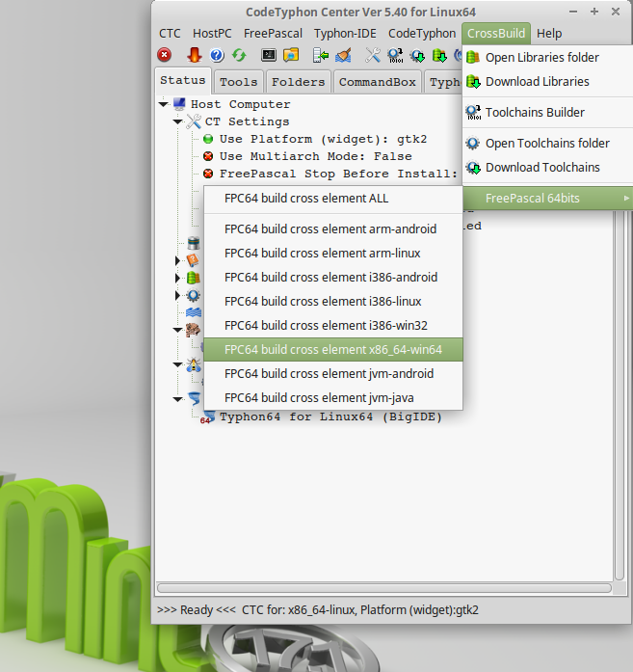Select FPC64 build cross element i386-android

click(x=333, y=278)
